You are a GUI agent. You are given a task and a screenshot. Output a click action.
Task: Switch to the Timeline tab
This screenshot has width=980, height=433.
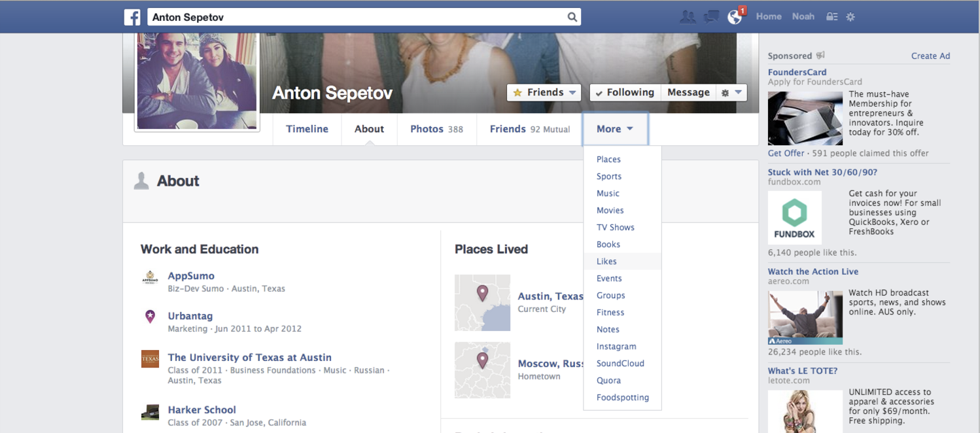[307, 129]
